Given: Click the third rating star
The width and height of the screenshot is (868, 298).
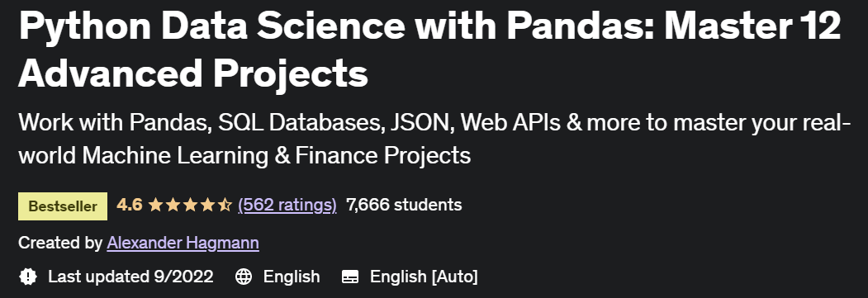Looking at the screenshot, I should point(190,205).
